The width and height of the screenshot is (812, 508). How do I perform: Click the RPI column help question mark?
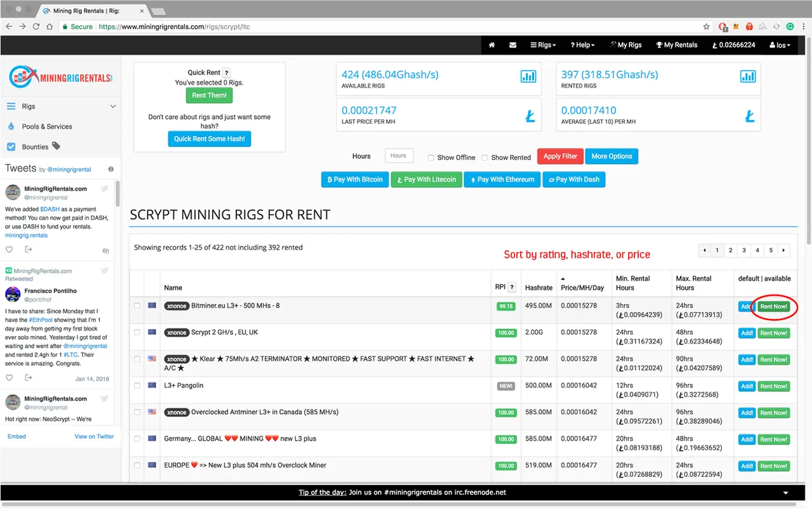(512, 287)
